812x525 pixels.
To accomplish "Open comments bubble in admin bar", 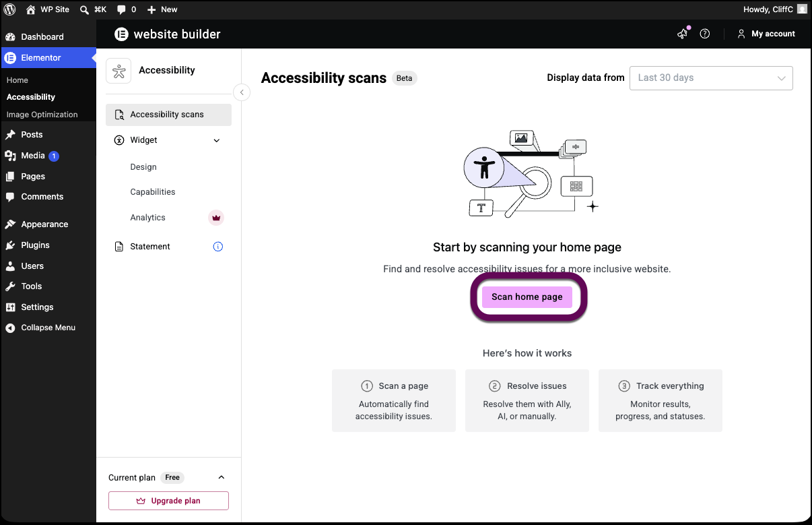I will tap(126, 9).
